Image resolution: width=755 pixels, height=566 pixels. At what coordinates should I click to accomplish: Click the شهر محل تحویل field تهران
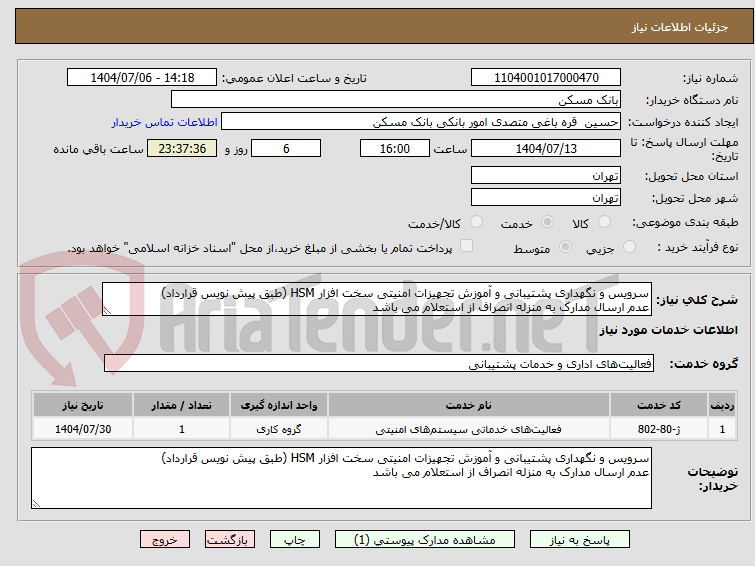tap(546, 197)
